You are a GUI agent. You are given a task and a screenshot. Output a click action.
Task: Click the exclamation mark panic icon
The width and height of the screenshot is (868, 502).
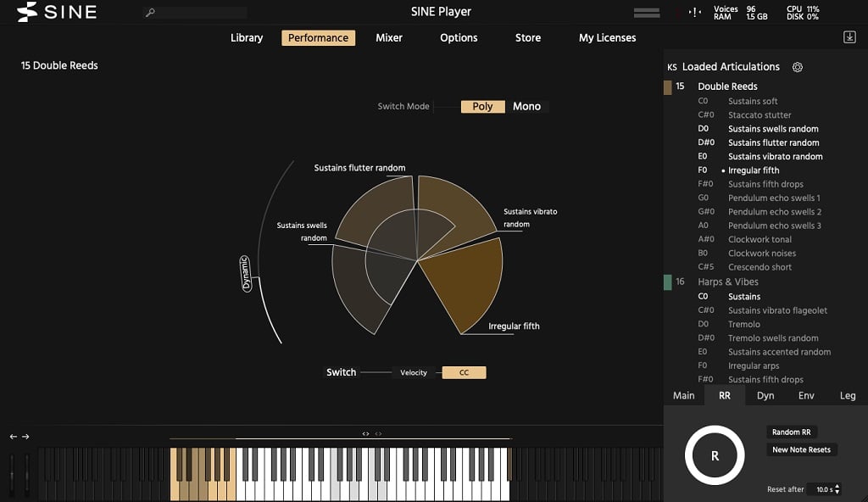click(695, 12)
